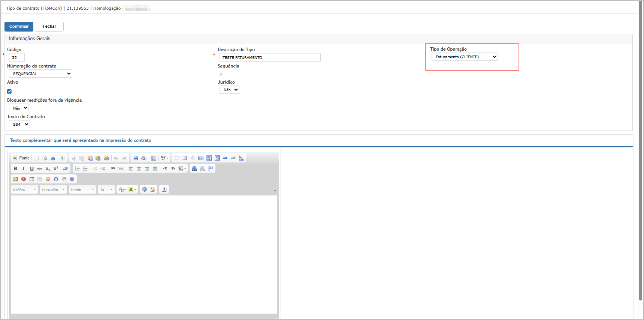Click the Redo arrow icon
Screen dimensions: 644x320
[124, 158]
